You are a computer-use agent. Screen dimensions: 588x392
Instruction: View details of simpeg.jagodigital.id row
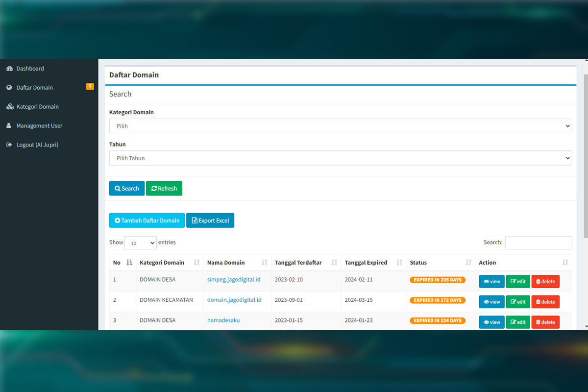[491, 281]
